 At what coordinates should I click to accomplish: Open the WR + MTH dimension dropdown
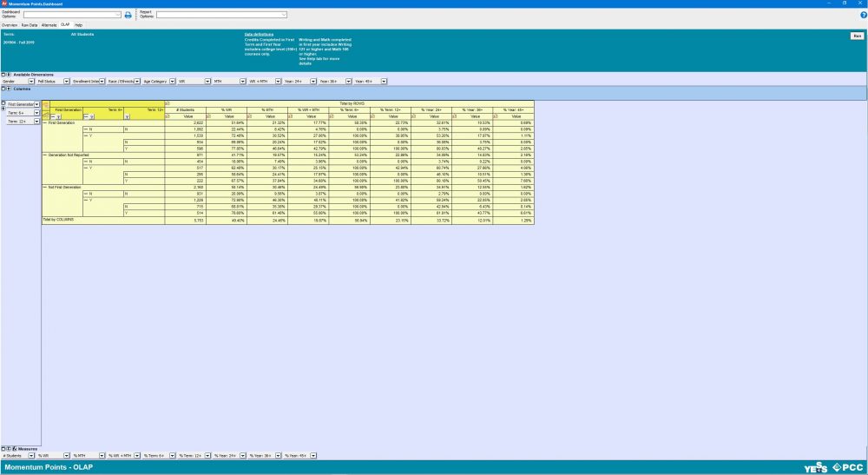[278, 82]
